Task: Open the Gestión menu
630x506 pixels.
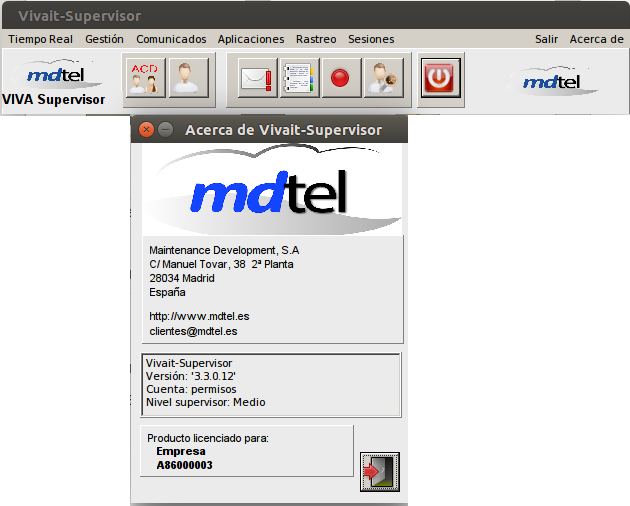Action: 104,39
